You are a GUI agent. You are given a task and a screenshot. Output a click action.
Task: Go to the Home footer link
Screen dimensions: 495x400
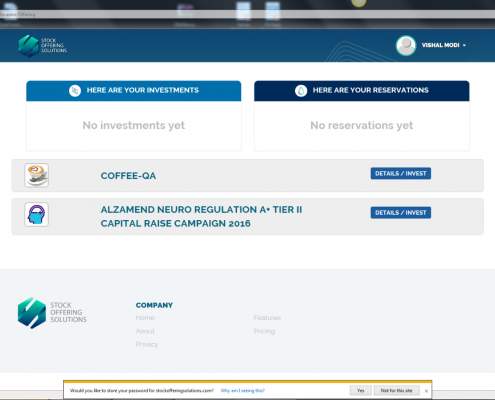(145, 318)
